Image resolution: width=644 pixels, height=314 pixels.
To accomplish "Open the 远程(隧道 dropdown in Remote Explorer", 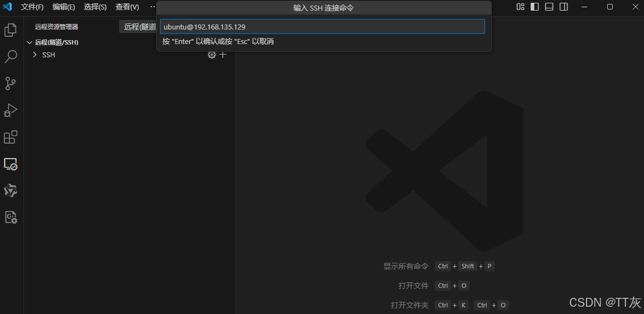I will pos(138,27).
